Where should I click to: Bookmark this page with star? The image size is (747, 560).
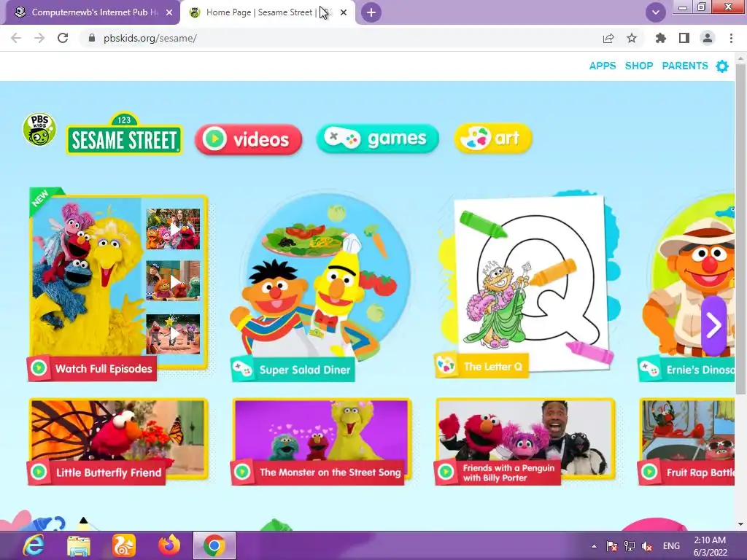tap(632, 38)
